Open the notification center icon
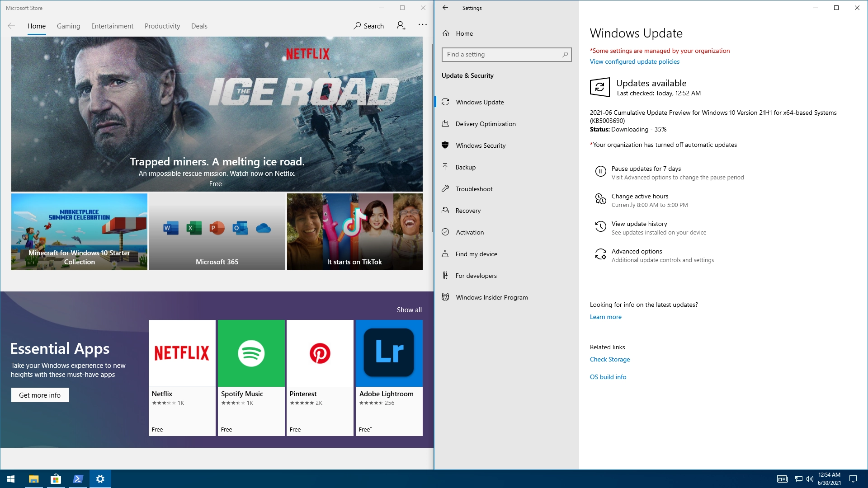 pos(853,479)
